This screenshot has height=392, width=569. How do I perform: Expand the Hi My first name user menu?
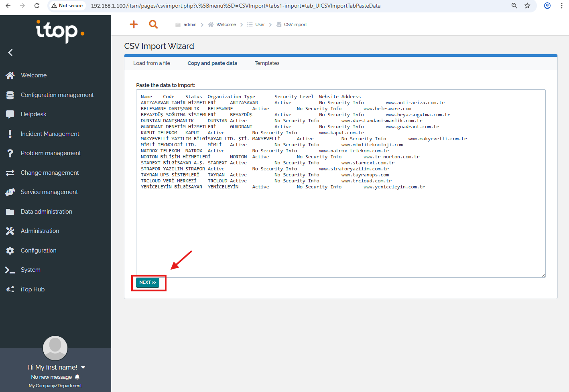[56, 367]
